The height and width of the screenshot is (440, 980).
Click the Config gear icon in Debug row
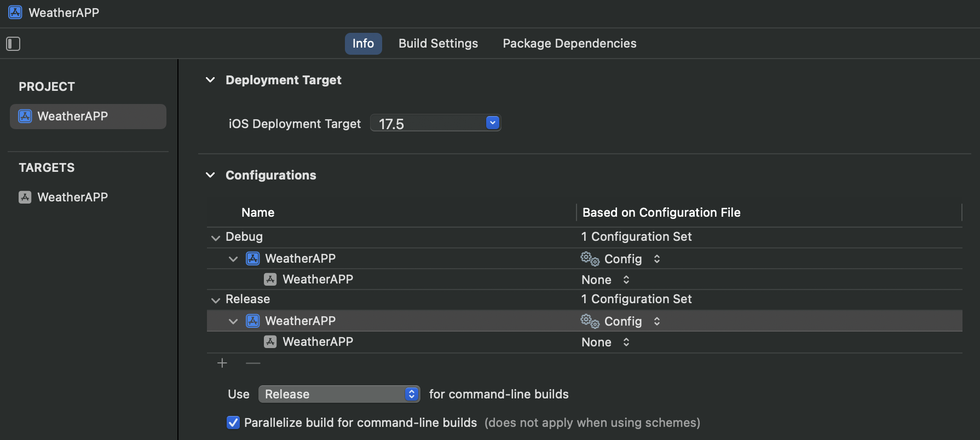[x=590, y=259]
